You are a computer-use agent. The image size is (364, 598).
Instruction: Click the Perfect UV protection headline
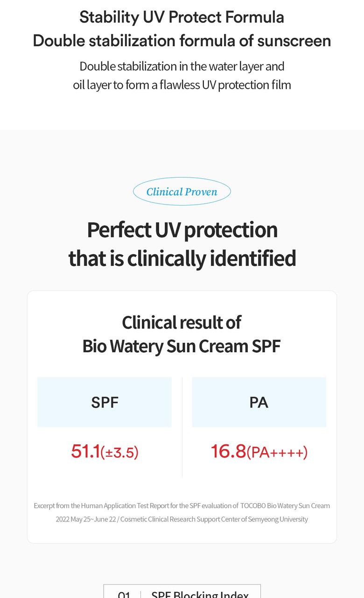(182, 230)
